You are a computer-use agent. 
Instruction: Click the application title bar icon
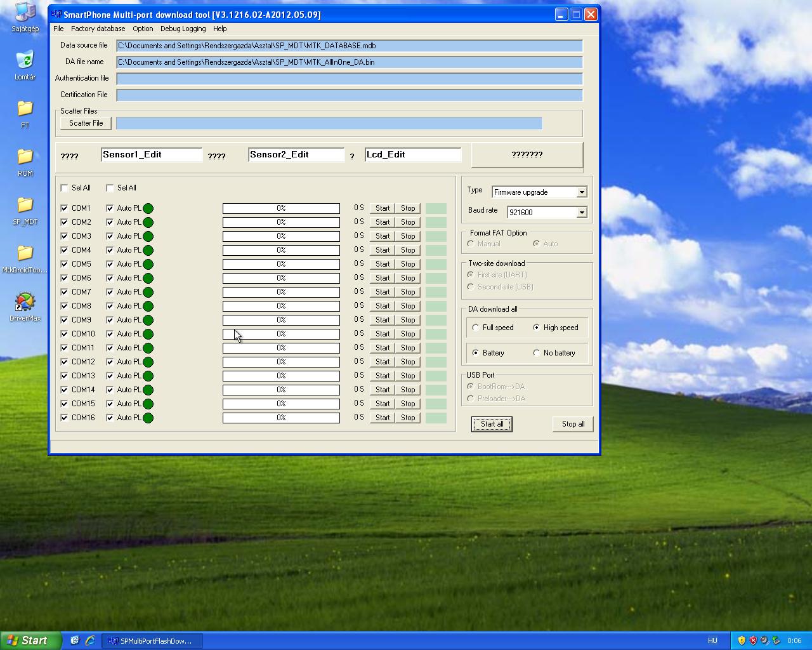[56, 14]
